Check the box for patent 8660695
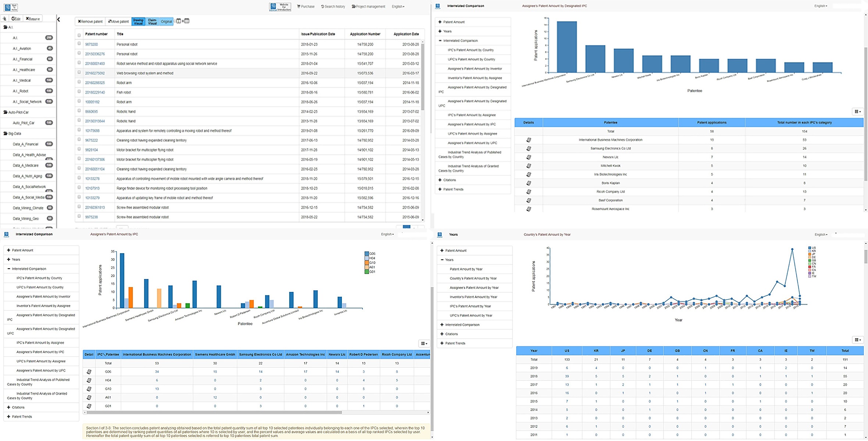This screenshot has width=868, height=441. pyautogui.click(x=79, y=111)
